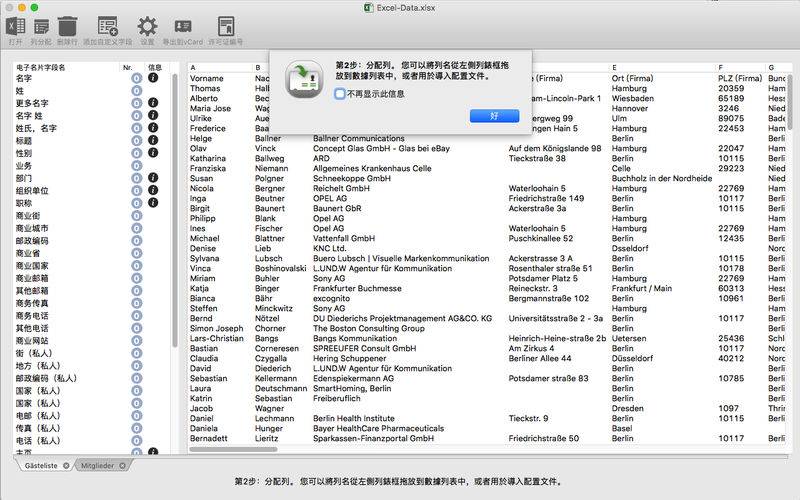Click info icon for 标题 field
Viewport: 800px width, 500px height.
(153, 140)
